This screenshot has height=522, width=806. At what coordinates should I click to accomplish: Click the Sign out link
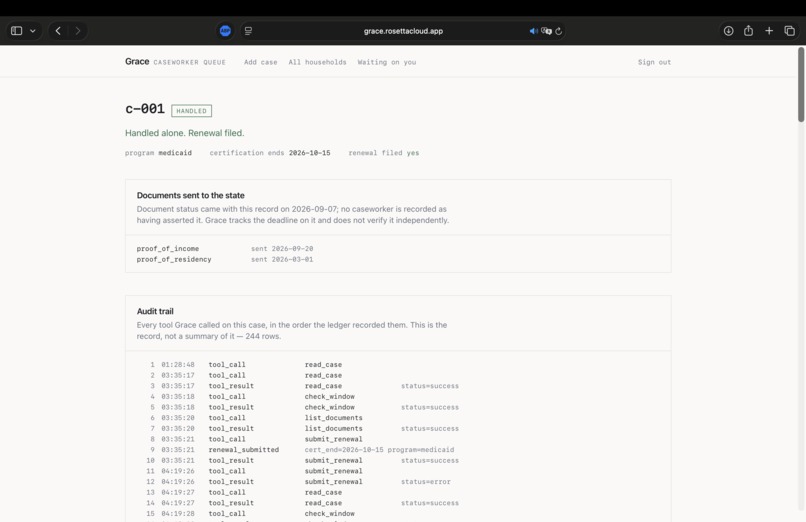coord(654,62)
